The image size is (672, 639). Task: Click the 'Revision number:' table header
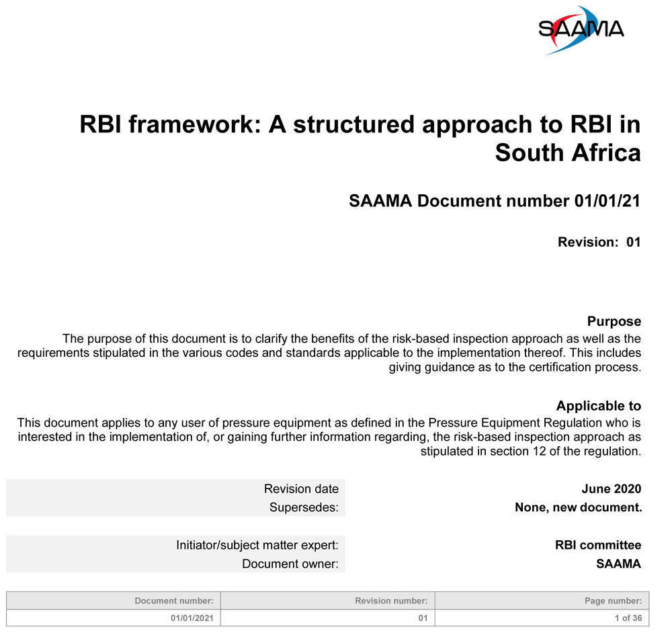coord(328,601)
